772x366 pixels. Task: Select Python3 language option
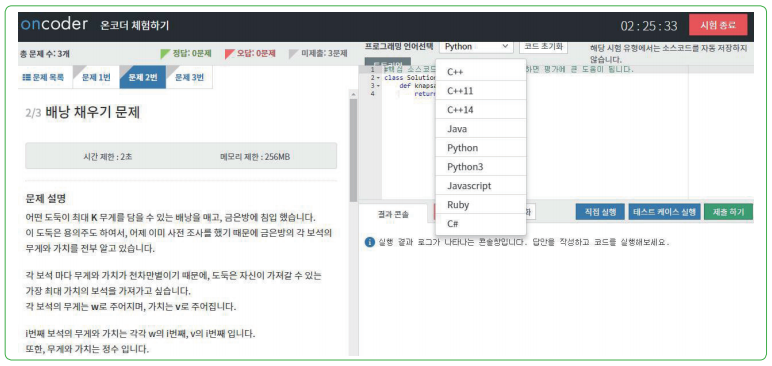click(481, 167)
